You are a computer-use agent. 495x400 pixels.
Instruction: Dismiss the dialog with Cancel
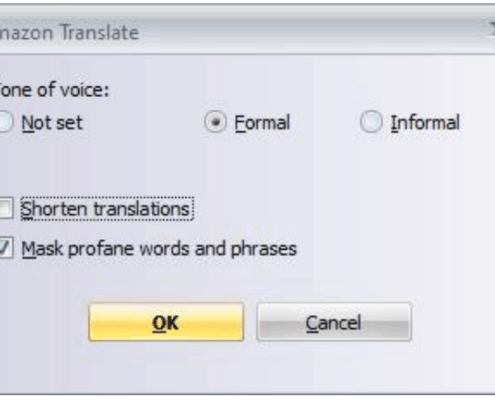(334, 322)
